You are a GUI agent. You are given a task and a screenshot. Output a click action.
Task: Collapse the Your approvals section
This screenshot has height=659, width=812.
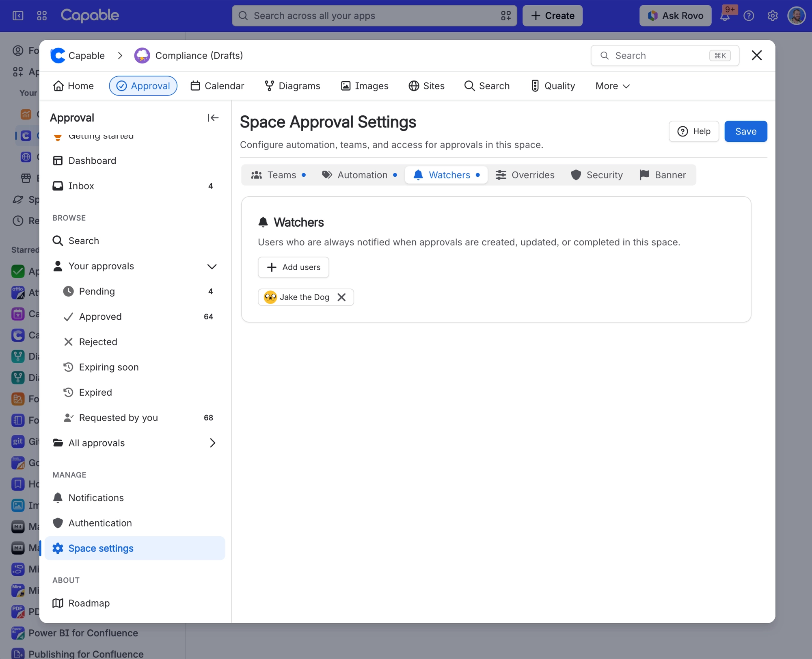[212, 267]
